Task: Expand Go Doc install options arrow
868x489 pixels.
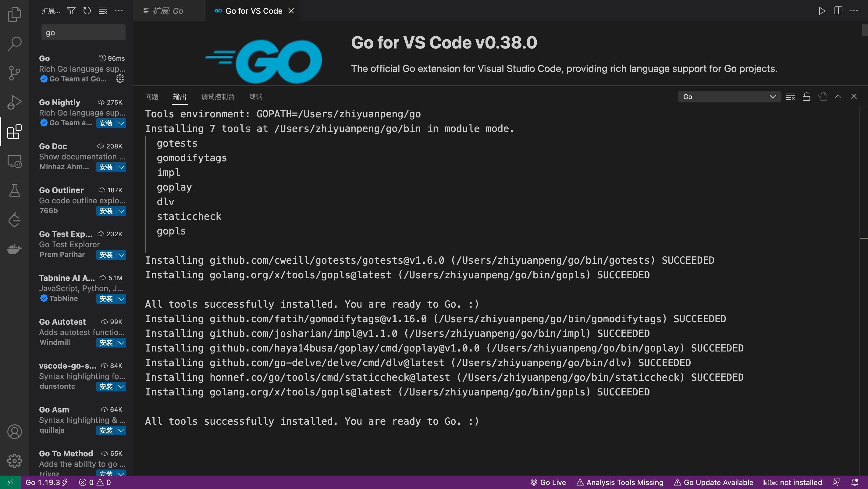Action: point(121,167)
